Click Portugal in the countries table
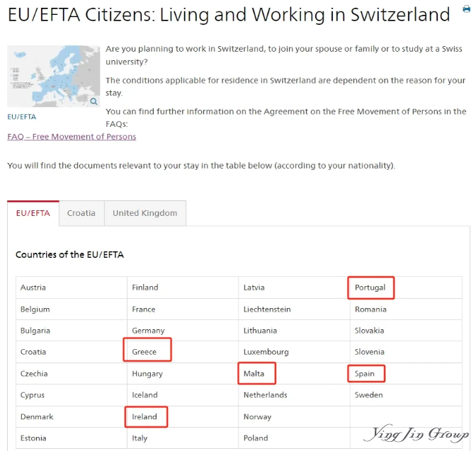Image resolution: width=476 pixels, height=456 pixels. 370,287
